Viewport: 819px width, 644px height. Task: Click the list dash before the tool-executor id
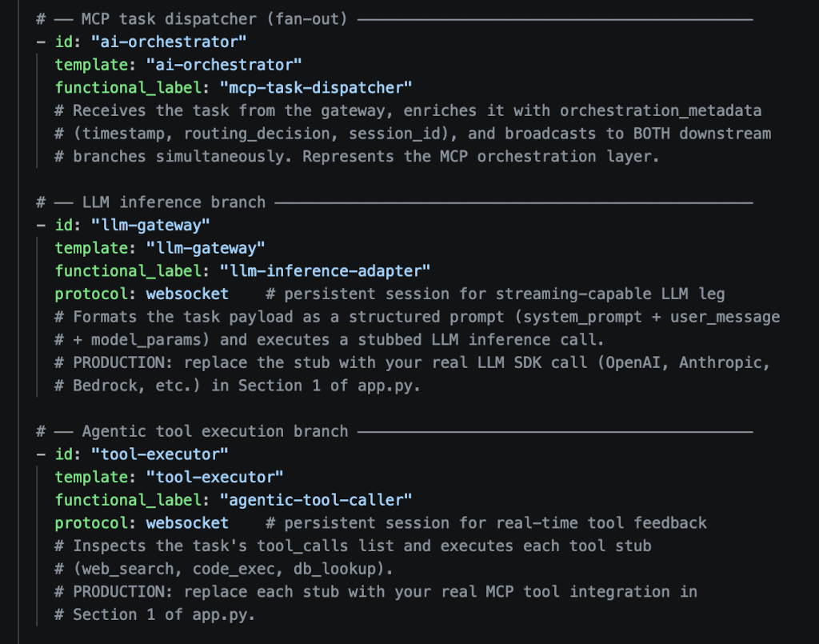[41, 454]
